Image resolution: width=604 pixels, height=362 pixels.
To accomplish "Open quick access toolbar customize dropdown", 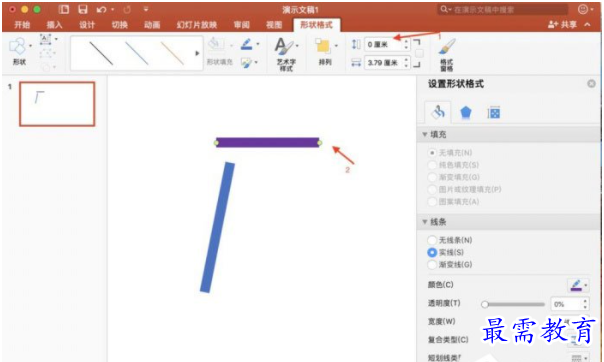I will click(x=146, y=9).
